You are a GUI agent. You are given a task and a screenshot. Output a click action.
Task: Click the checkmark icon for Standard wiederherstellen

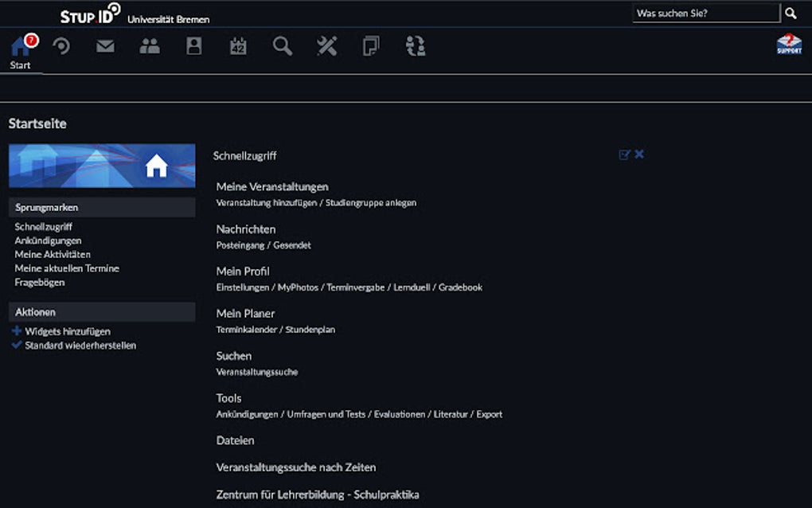coord(17,344)
